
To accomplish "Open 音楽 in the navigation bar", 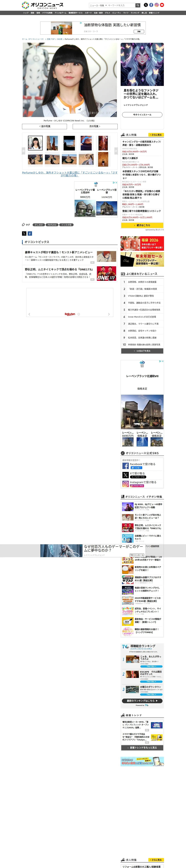I will (x=38, y=13).
